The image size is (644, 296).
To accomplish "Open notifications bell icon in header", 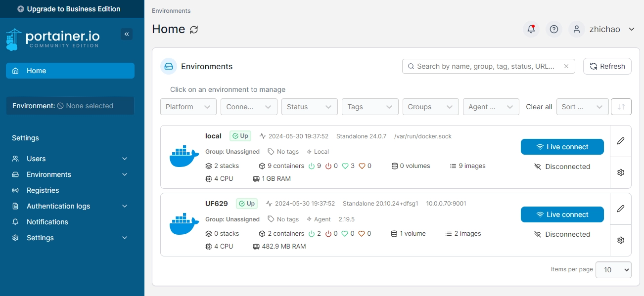I will (531, 29).
